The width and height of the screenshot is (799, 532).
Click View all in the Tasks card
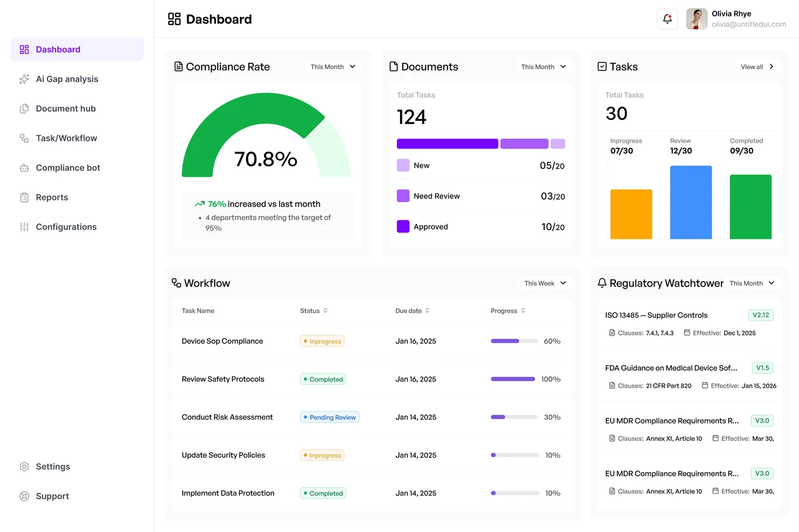coord(757,67)
